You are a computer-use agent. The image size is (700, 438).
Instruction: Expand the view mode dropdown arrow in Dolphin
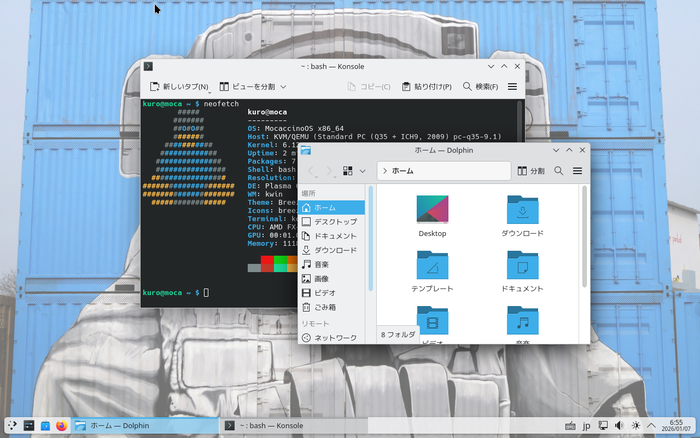click(x=362, y=171)
